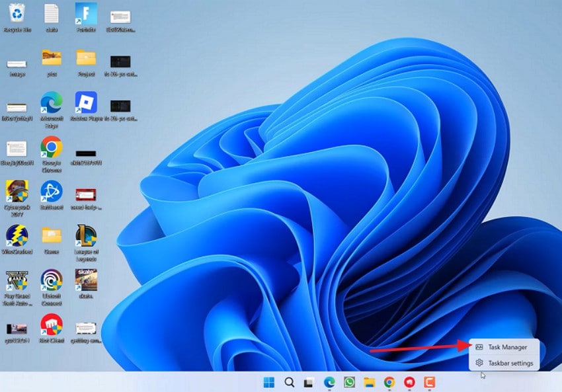Screen dimensions: 562x392
Task: Select the Microsoft Edge desktop shortcut
Action: (52, 102)
